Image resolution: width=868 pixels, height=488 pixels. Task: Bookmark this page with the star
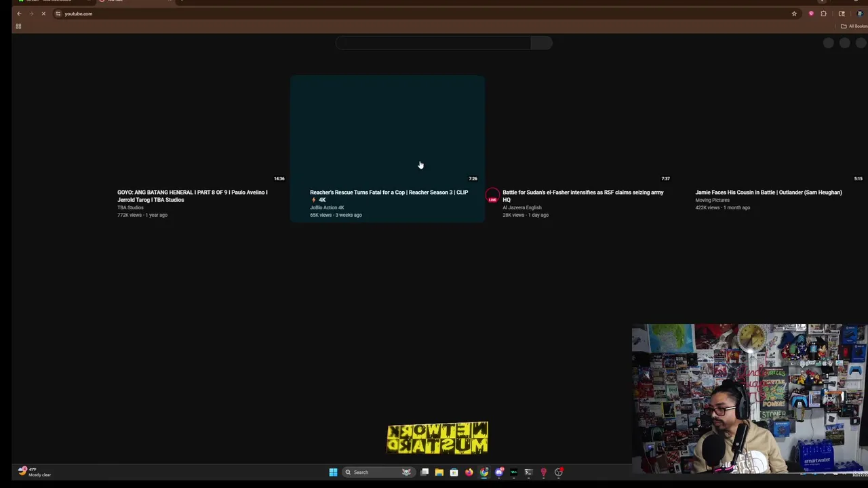pos(794,14)
